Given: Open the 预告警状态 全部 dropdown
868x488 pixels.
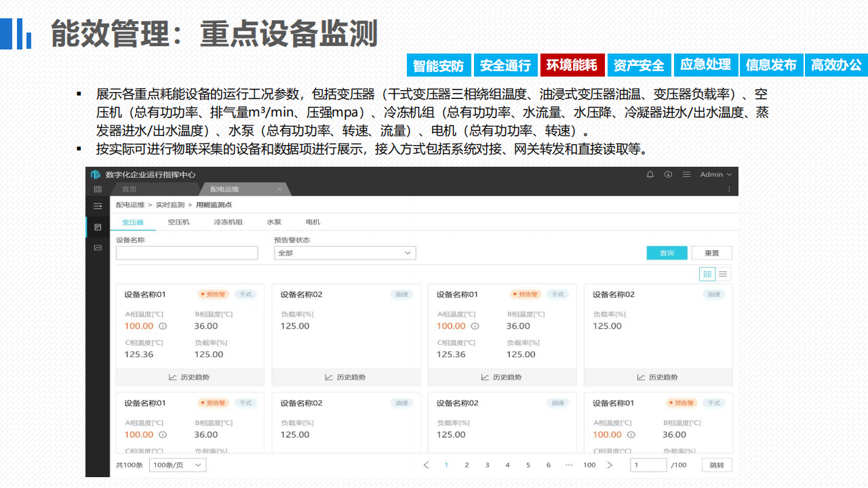Looking at the screenshot, I should pyautogui.click(x=344, y=253).
